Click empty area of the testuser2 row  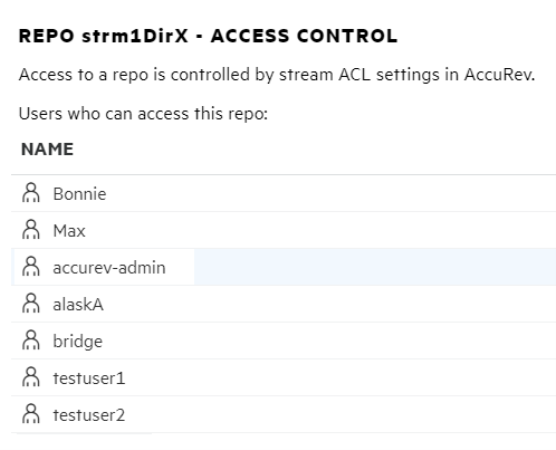pyautogui.click(x=337, y=415)
